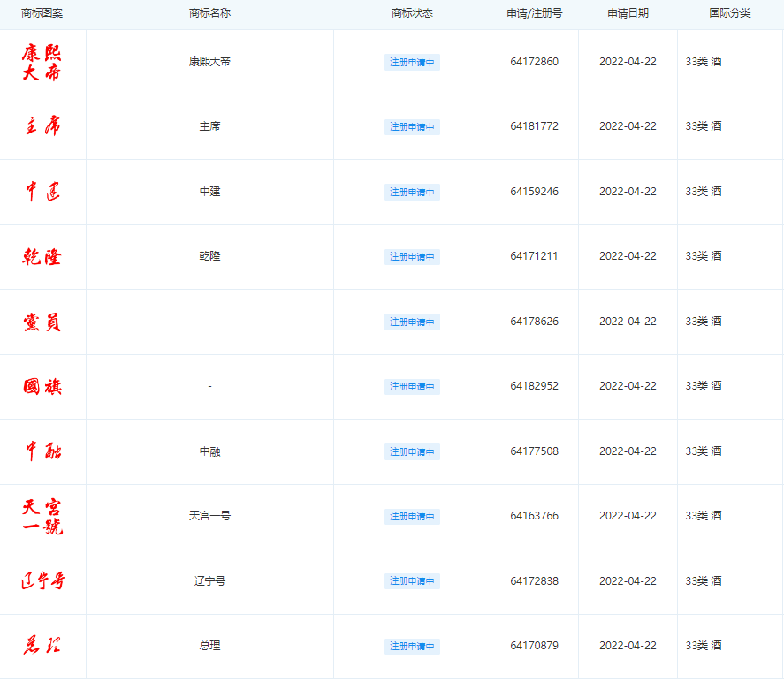
Task: Click 注册申请中 badge for number 64182952
Action: point(412,387)
